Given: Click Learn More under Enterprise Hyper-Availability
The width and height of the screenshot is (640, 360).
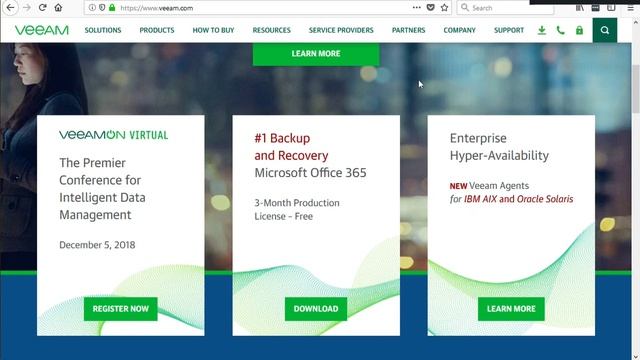Looking at the screenshot, I should coord(511,309).
